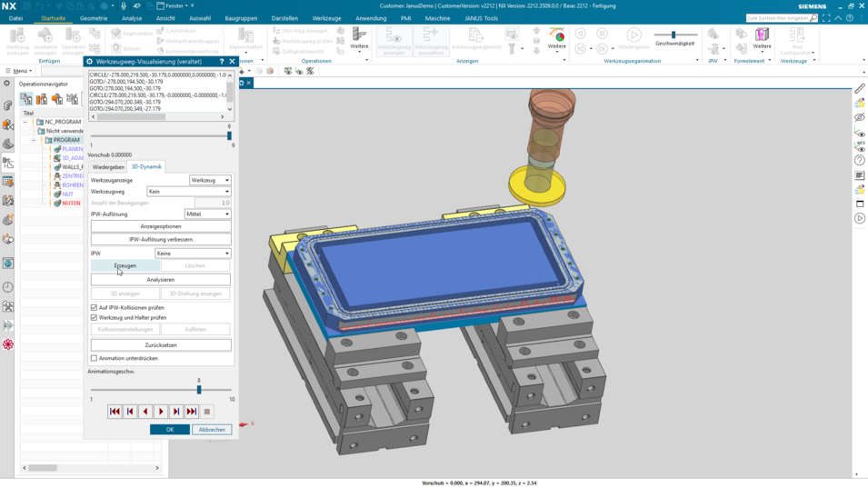The image size is (868, 488).
Task: Play tool path animation forward
Action: point(161,412)
